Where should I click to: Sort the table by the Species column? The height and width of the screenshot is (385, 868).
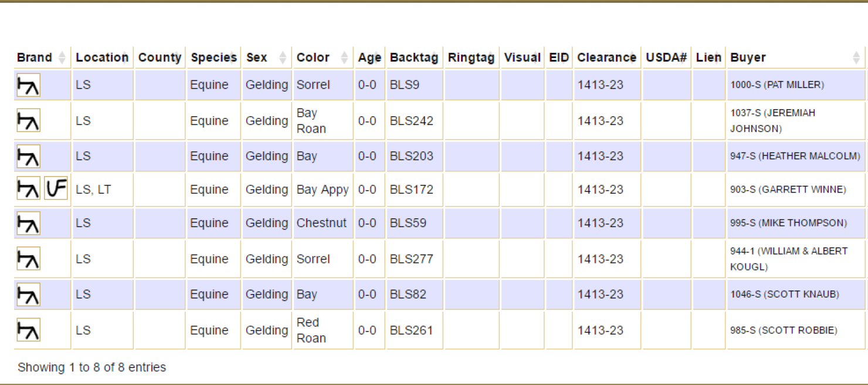[213, 58]
